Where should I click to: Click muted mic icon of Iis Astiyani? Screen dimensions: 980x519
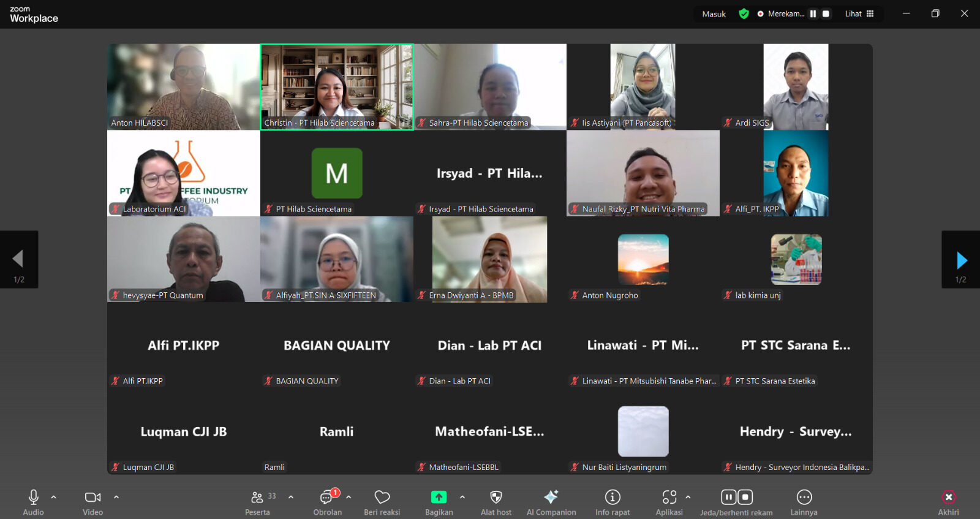575,123
